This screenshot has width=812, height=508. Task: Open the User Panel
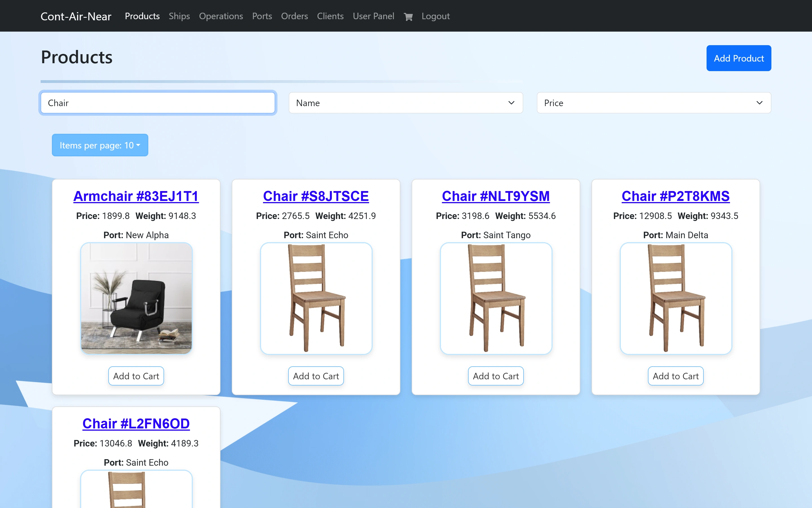click(374, 16)
